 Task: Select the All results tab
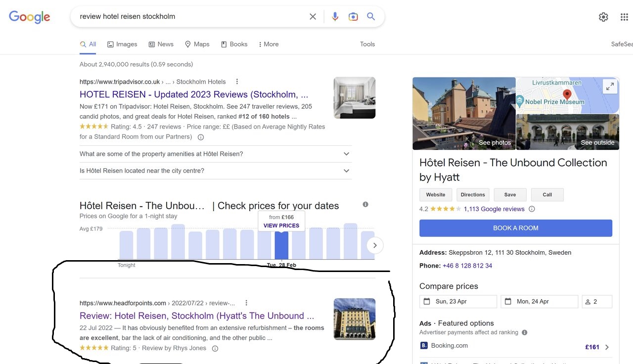pyautogui.click(x=88, y=44)
